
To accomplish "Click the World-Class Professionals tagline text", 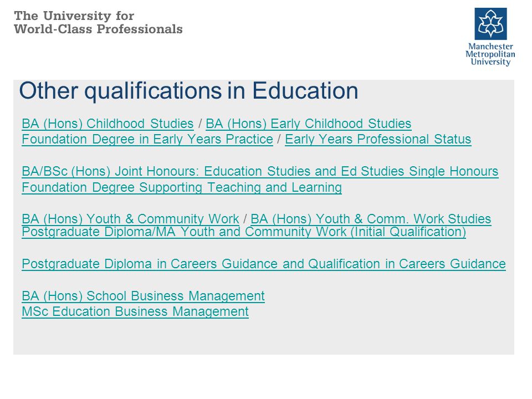I will tap(98, 29).
